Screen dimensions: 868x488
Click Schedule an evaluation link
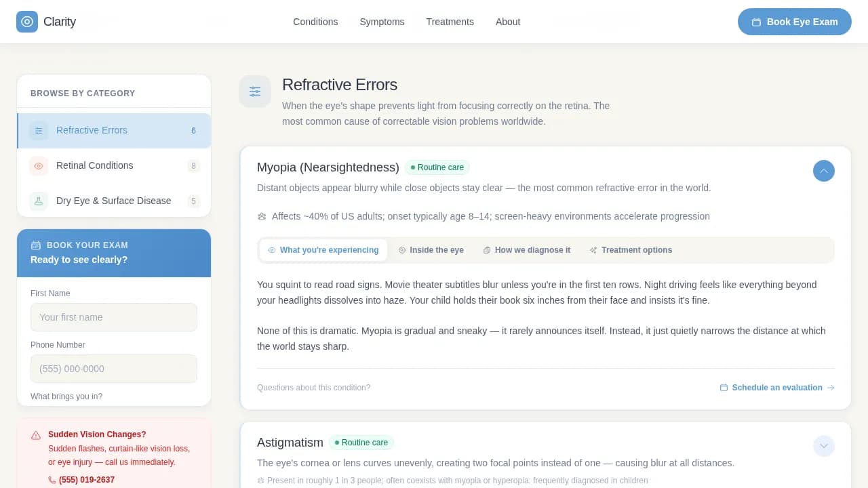(x=777, y=388)
